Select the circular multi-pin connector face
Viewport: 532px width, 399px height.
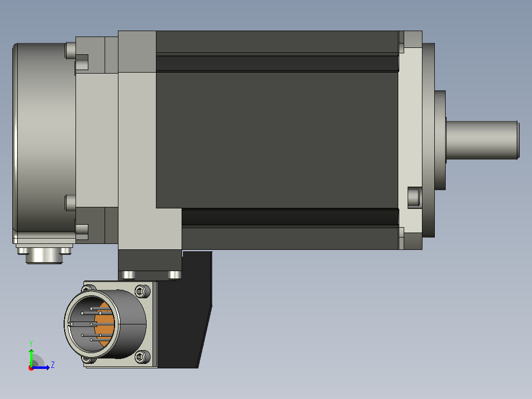92,324
